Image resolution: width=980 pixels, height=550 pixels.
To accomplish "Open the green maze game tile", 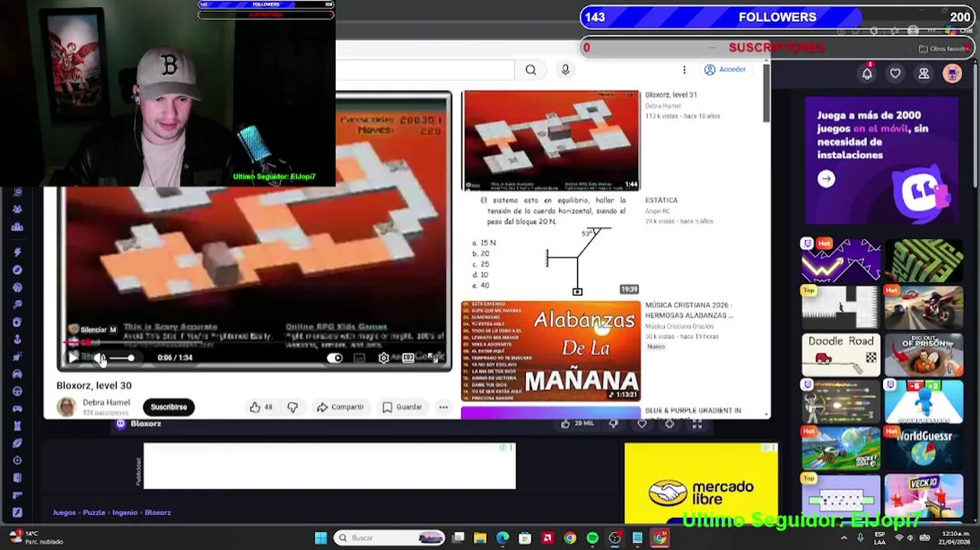I will tap(924, 260).
